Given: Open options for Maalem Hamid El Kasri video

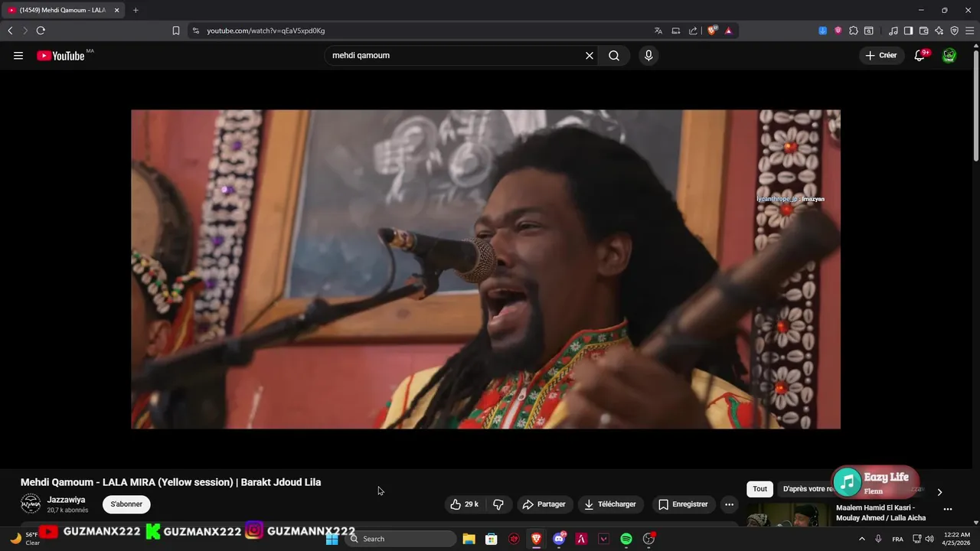Looking at the screenshot, I should 948,509.
